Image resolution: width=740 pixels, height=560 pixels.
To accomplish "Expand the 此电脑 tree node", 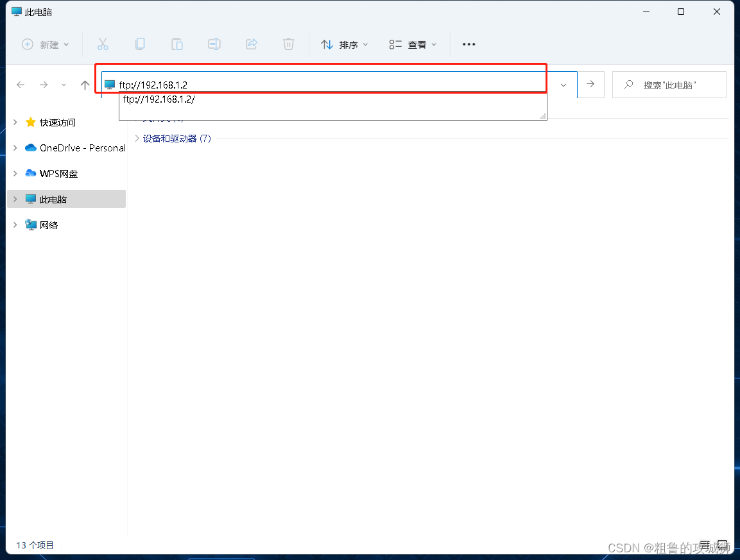I will click(x=15, y=199).
